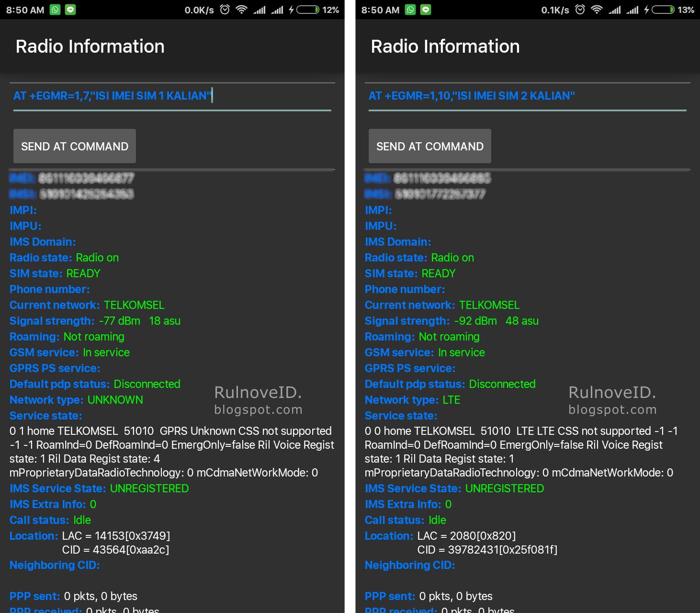Tap battery icon showing 12%
Image resolution: width=700 pixels, height=613 pixels.
pyautogui.click(x=308, y=10)
